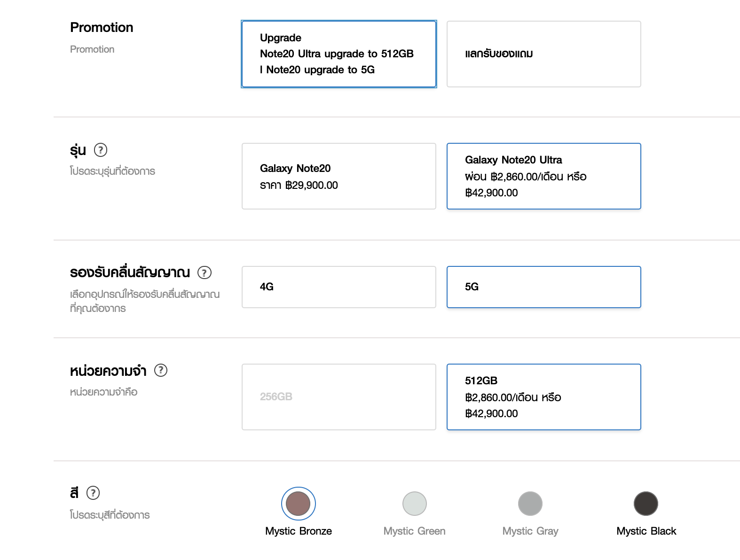Click the Mystic Bronze text label

click(298, 531)
